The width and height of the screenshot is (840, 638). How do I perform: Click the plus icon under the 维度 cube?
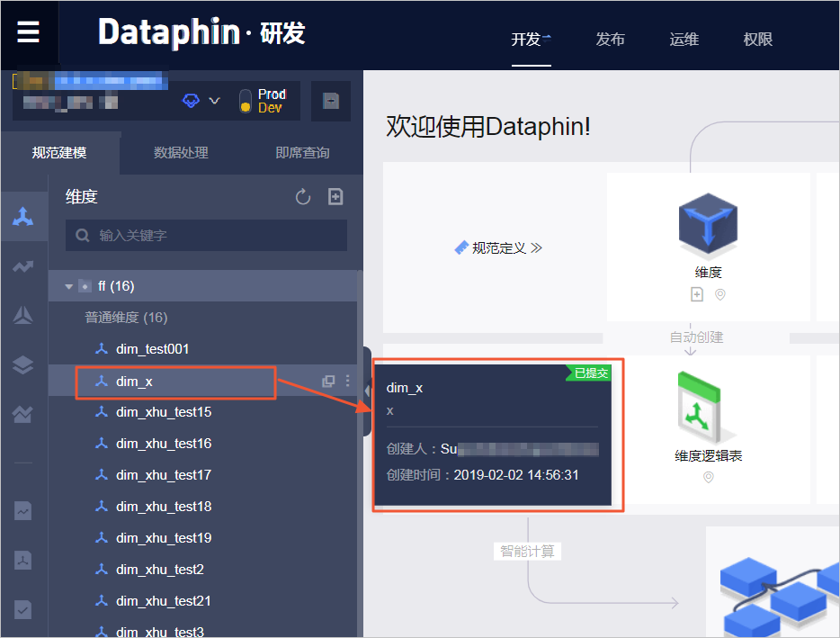(x=696, y=294)
